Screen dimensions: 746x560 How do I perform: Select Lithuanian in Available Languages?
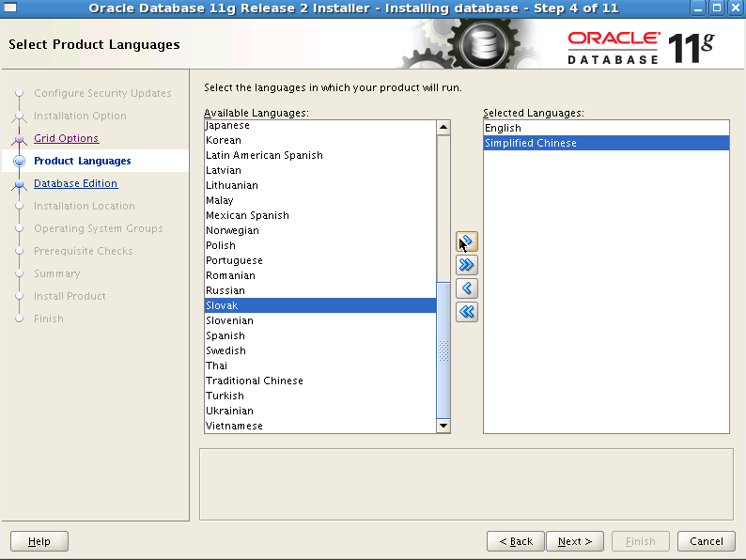(x=320, y=185)
